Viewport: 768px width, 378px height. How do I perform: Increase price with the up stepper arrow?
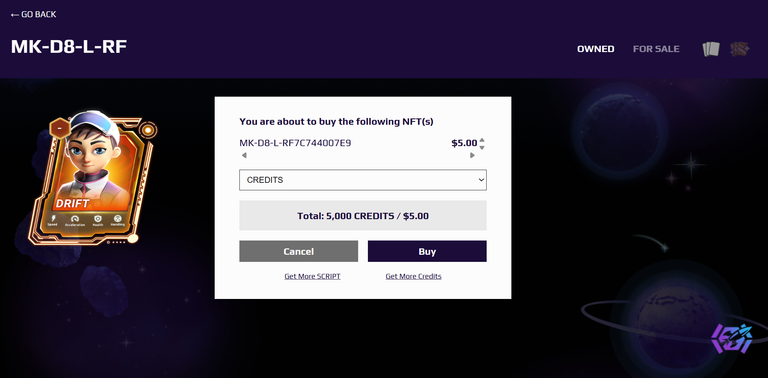[482, 140]
